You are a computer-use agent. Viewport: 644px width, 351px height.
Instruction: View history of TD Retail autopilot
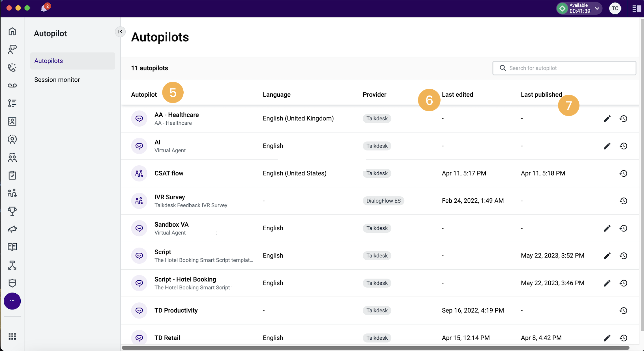pos(623,338)
